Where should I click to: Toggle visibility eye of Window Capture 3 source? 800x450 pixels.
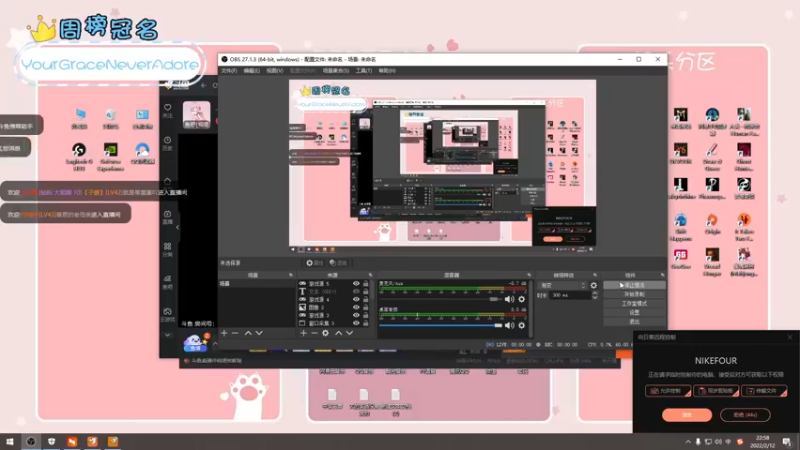(x=356, y=323)
